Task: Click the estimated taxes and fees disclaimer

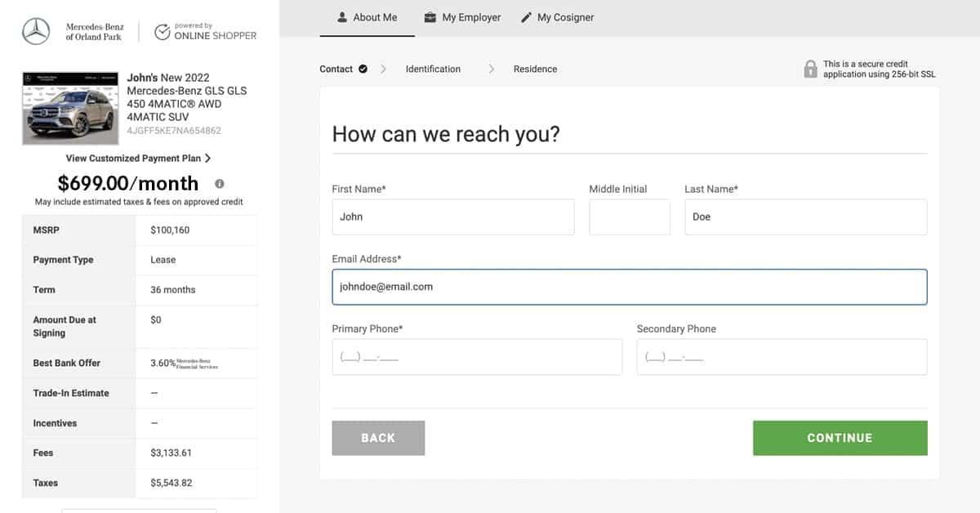Action: tap(139, 202)
